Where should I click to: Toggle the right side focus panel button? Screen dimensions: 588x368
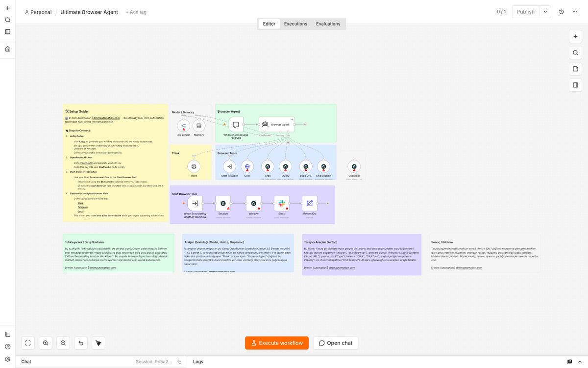(x=575, y=85)
